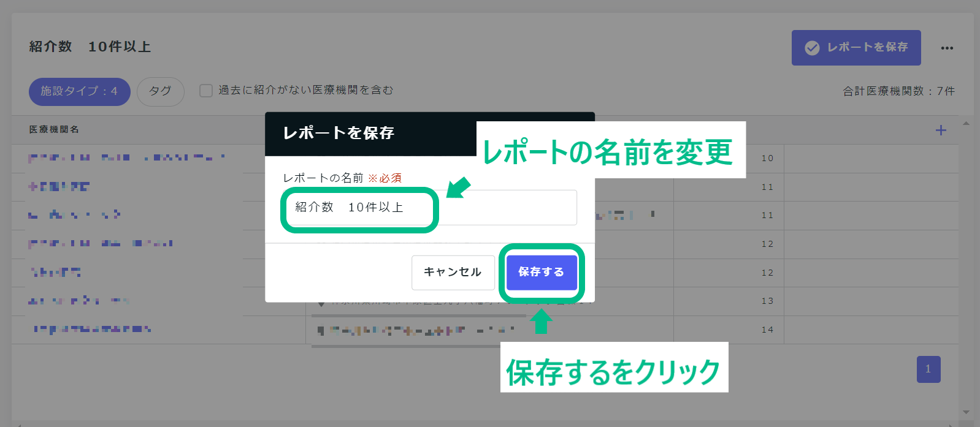Click the table cell with value 14
The height and width of the screenshot is (427, 980).
767,330
